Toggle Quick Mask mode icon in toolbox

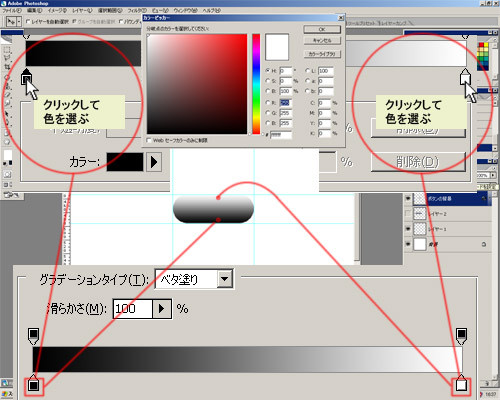[x=7, y=174]
